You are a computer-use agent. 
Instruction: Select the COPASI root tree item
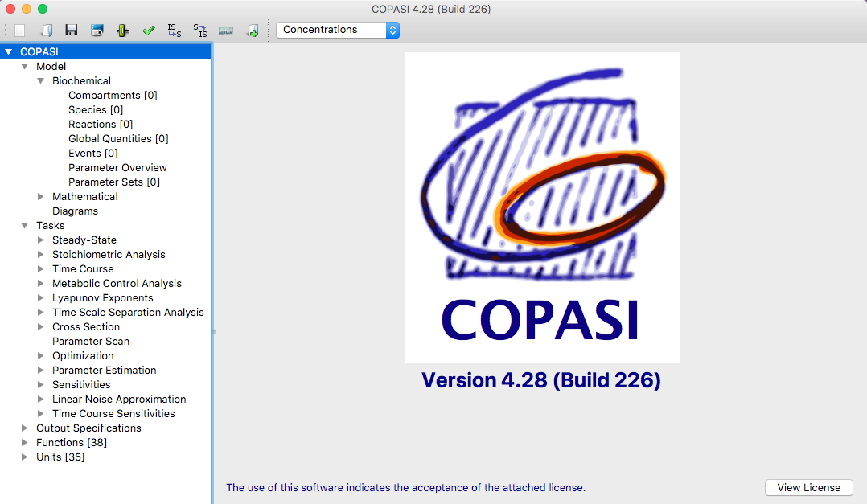pos(39,52)
